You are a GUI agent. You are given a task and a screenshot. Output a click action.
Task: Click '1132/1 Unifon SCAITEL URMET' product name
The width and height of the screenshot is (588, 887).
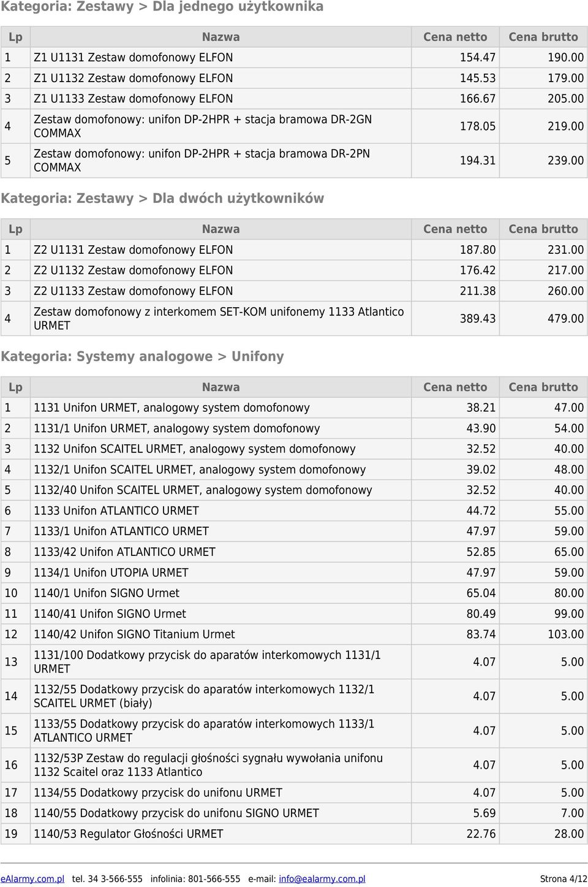pyautogui.click(x=200, y=470)
